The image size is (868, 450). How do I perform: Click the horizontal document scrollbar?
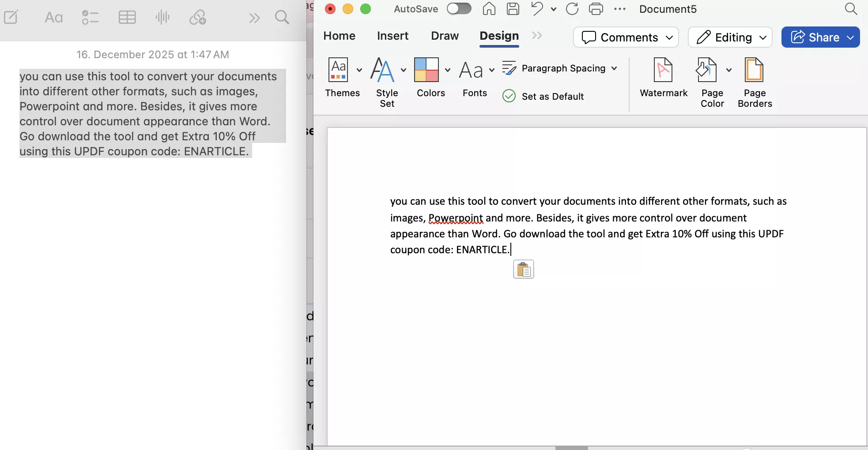[x=571, y=447]
